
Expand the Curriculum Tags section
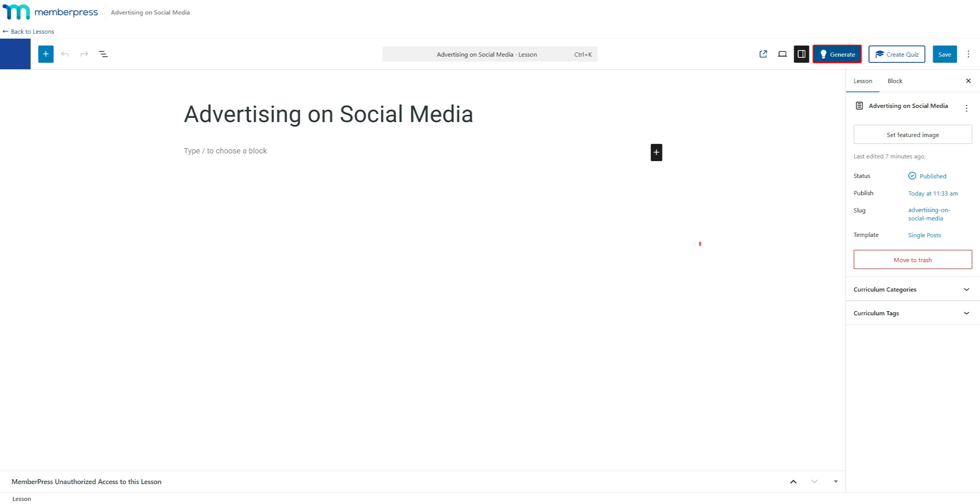pyautogui.click(x=913, y=313)
